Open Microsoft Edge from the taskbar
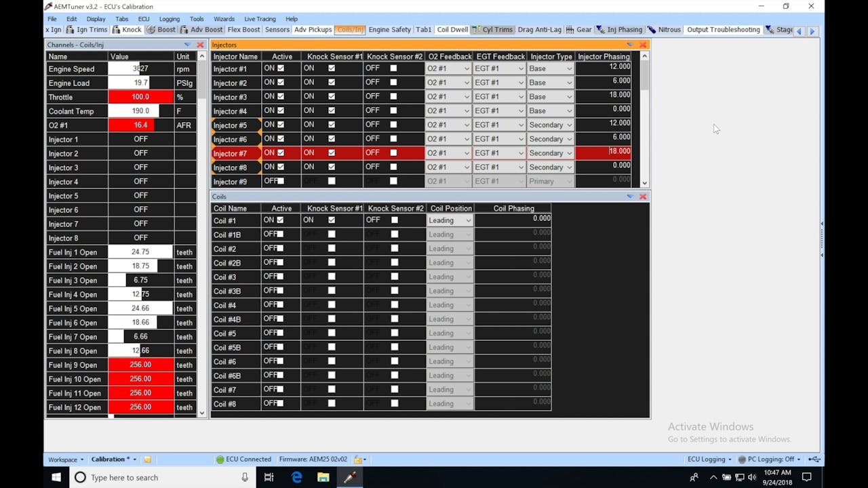 click(x=296, y=477)
